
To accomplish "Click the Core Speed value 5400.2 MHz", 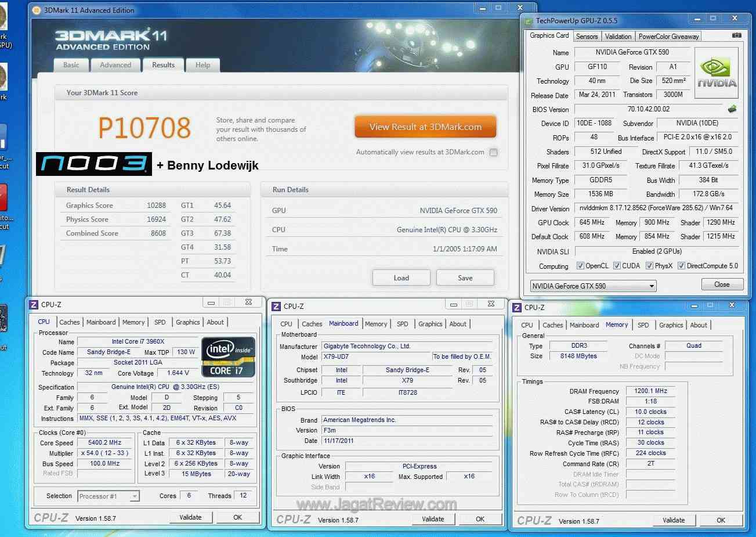I will tap(104, 442).
